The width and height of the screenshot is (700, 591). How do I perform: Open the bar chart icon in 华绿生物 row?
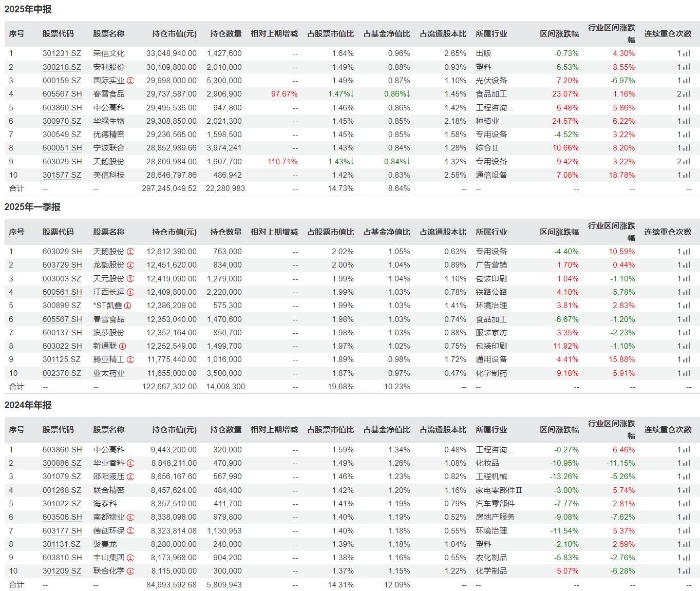click(x=687, y=121)
